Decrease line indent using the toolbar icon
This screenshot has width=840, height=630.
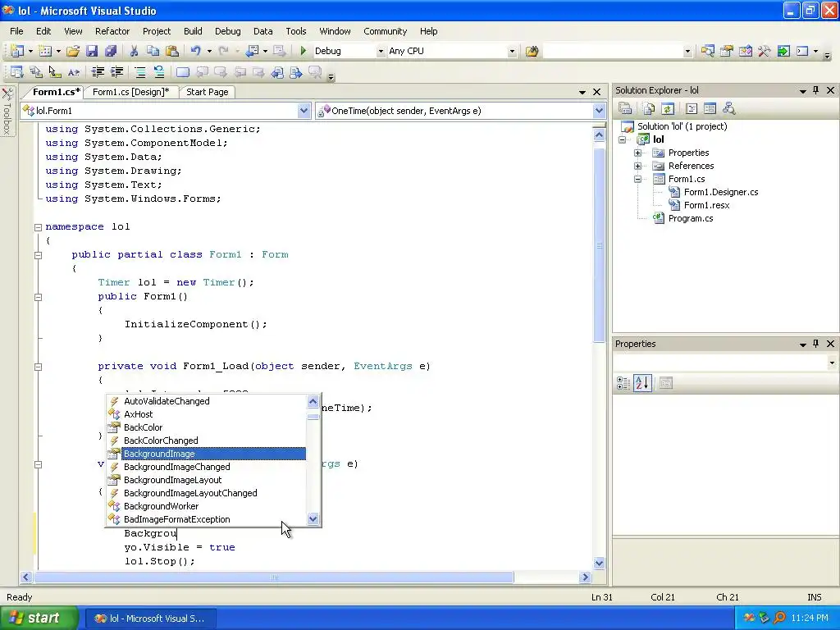tap(98, 72)
